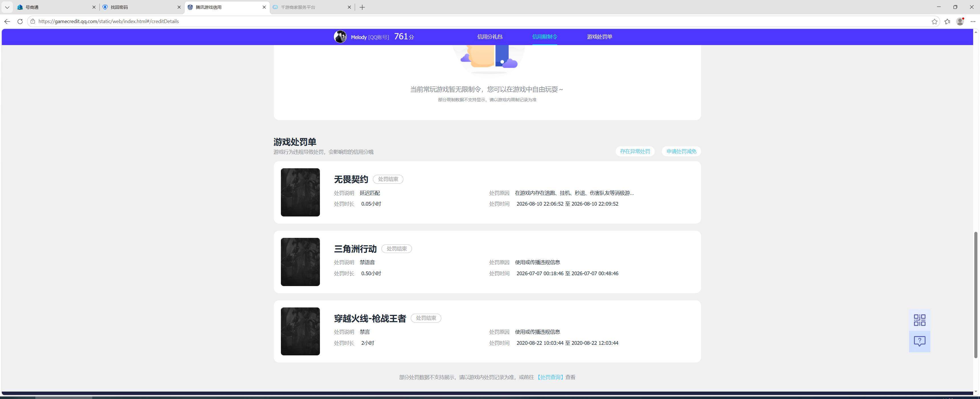This screenshot has width=980, height=399.
Task: Report 存在异常处罚
Action: tap(635, 151)
